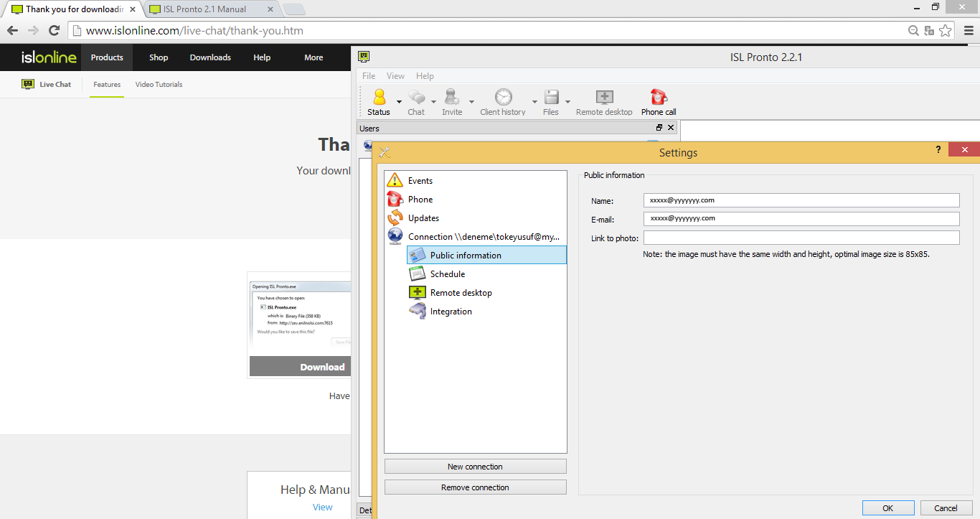Click in the Name input field

(x=801, y=200)
